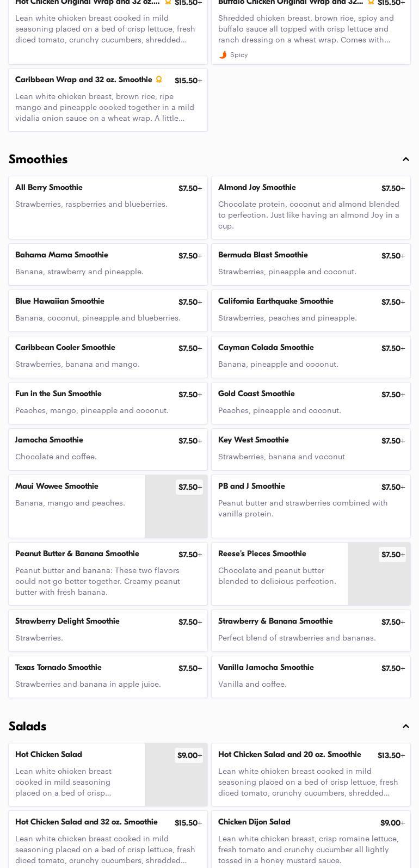Collapse the Salads section
The image size is (419, 868).
point(405,727)
